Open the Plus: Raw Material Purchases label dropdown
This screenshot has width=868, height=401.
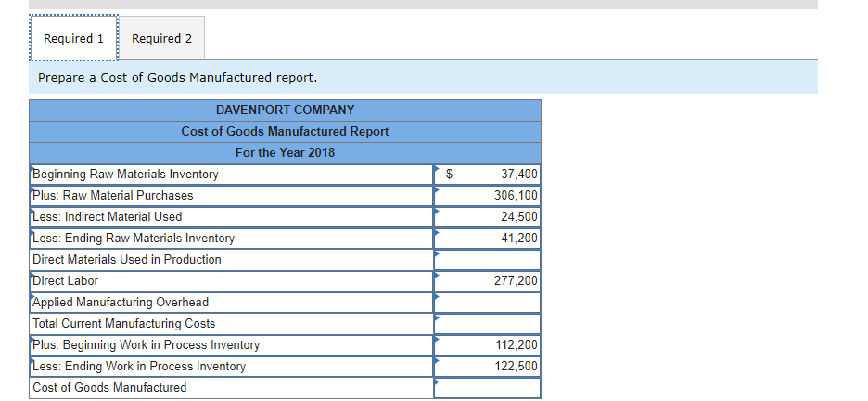232,196
